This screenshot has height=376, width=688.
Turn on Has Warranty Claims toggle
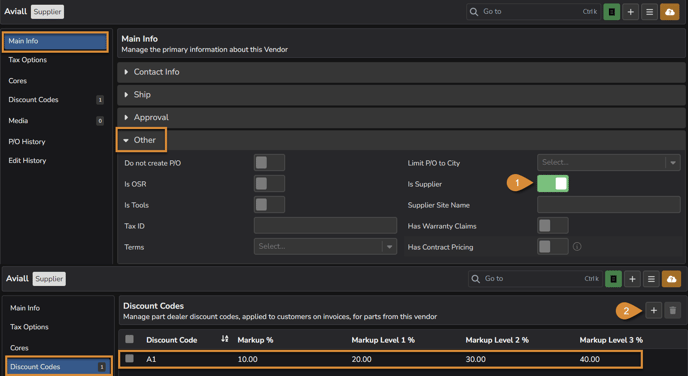pos(552,226)
